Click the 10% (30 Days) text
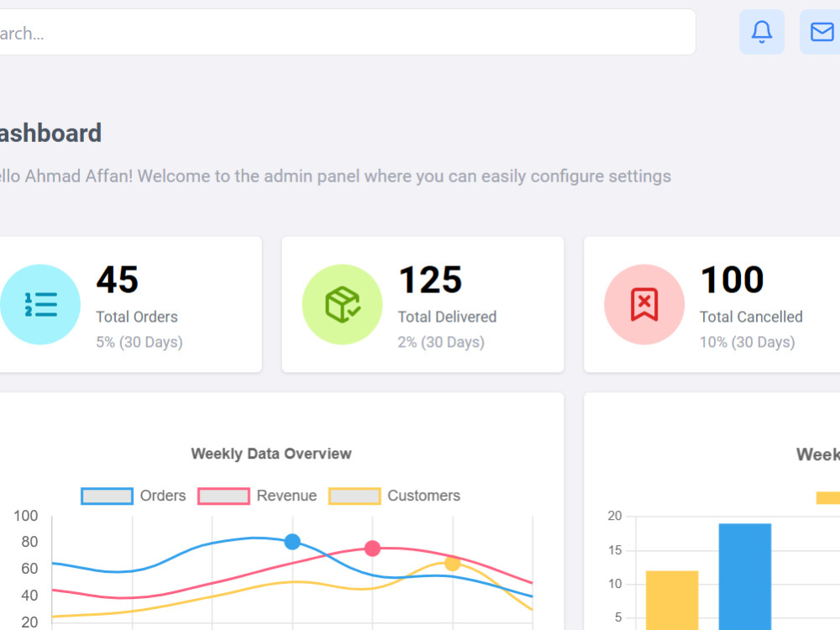Screen dimensions: 840x630 tap(748, 342)
